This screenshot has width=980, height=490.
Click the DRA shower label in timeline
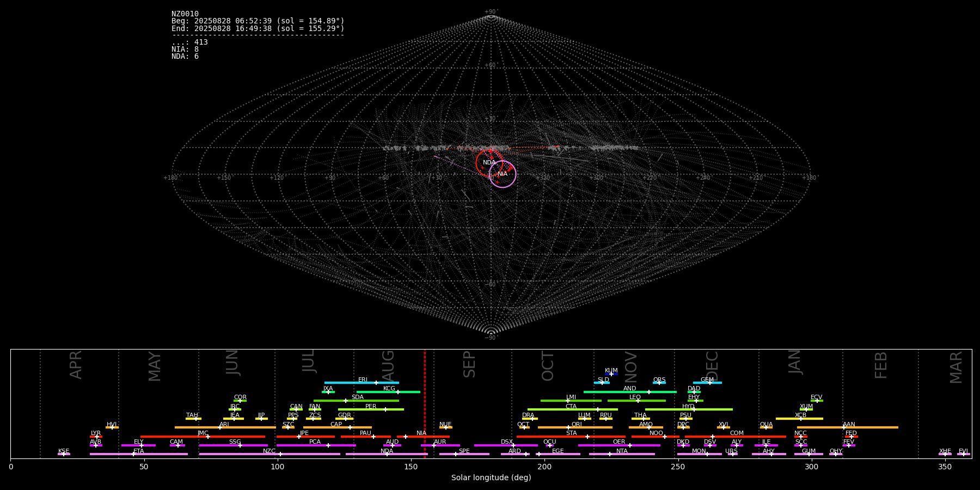528,415
